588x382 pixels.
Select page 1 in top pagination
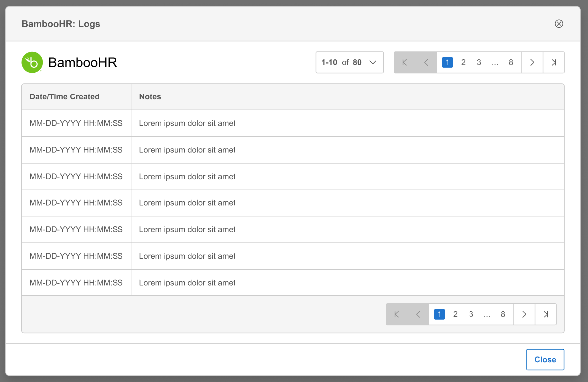[x=447, y=62]
